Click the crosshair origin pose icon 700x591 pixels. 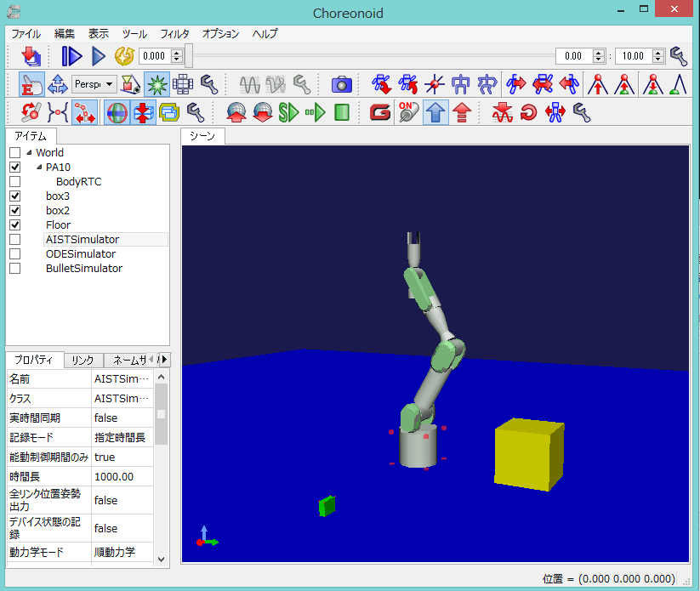(435, 84)
